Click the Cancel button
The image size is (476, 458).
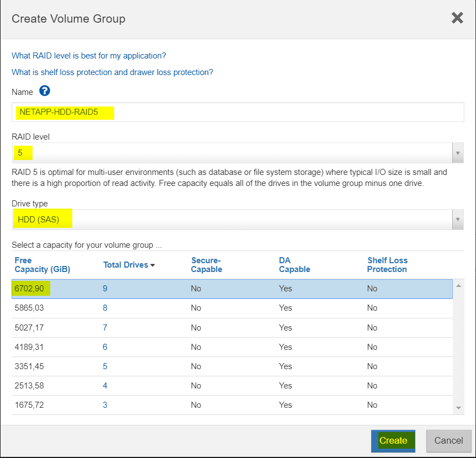(448, 441)
